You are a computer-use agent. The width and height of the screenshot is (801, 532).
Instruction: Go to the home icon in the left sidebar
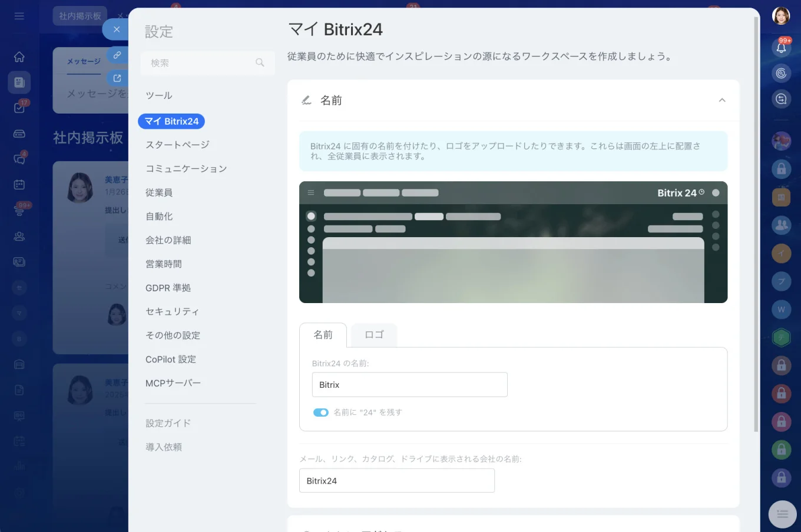(19, 57)
